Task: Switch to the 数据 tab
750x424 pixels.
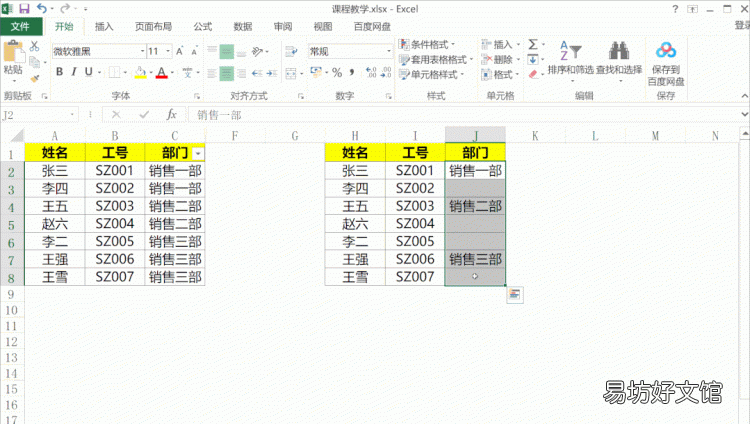Action: pyautogui.click(x=243, y=26)
